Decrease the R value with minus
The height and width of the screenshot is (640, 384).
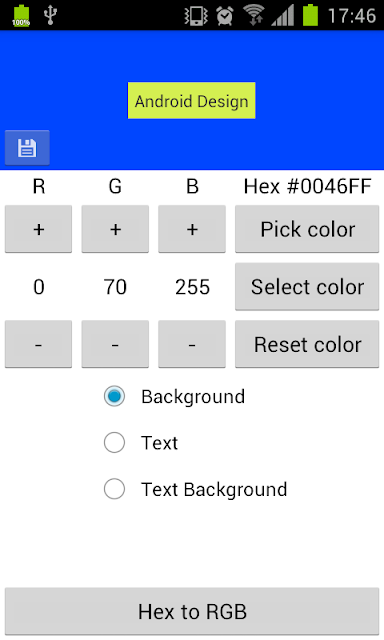(x=38, y=344)
